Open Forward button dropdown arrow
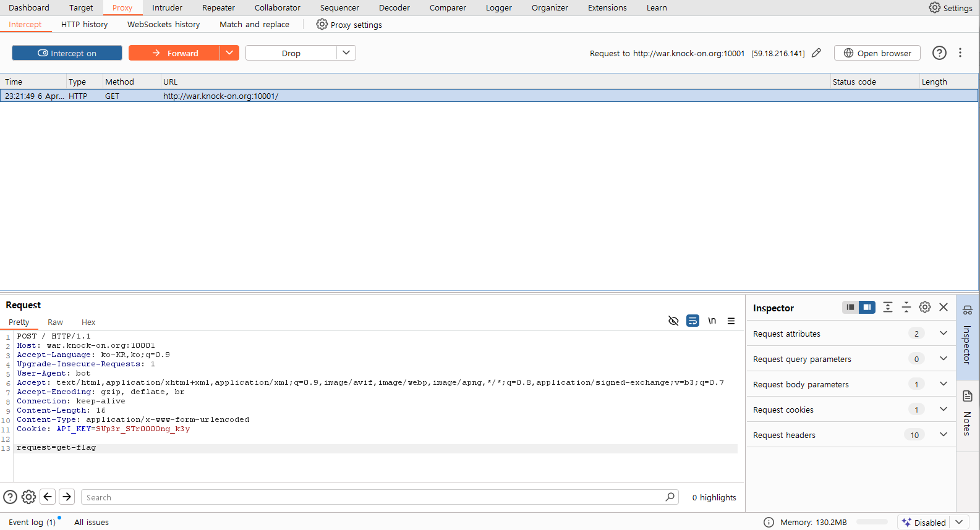Viewport: 980px width, 530px height. coord(229,53)
